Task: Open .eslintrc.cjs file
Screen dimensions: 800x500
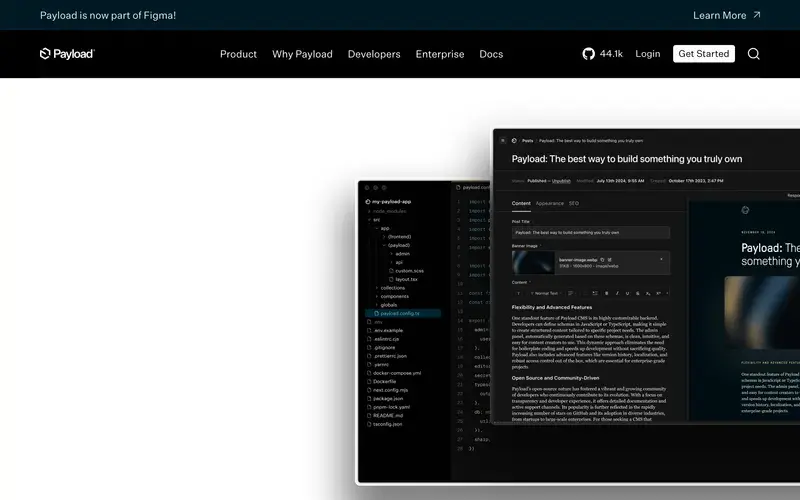Action: pyautogui.click(x=383, y=339)
